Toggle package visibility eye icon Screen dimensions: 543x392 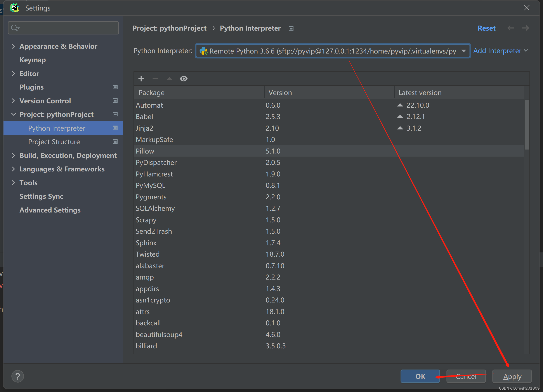(x=183, y=78)
